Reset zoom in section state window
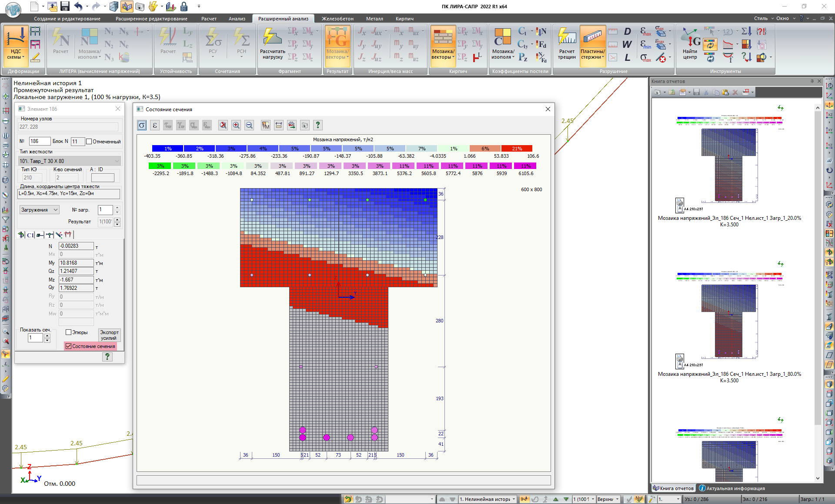835x504 pixels. coord(223,126)
